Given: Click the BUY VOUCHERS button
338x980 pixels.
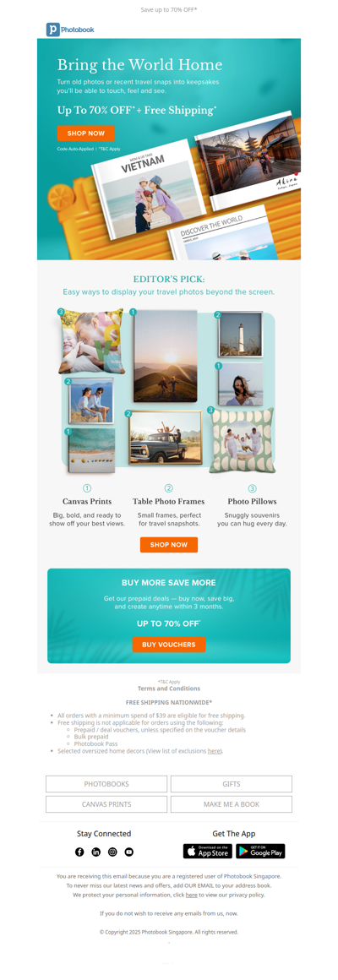Looking at the screenshot, I should pos(169,645).
